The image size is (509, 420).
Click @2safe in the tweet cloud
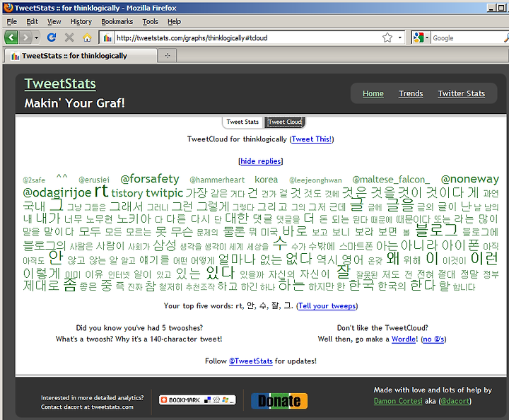point(34,180)
